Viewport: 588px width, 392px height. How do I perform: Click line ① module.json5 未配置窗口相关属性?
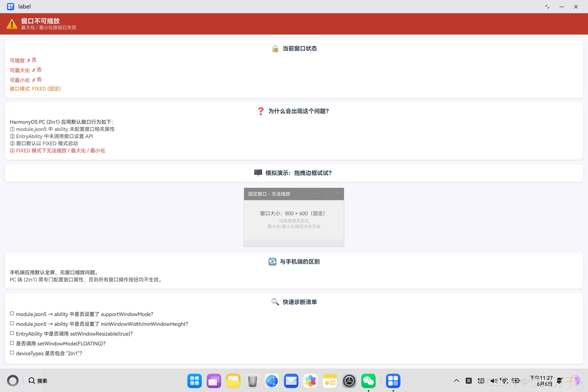click(62, 129)
